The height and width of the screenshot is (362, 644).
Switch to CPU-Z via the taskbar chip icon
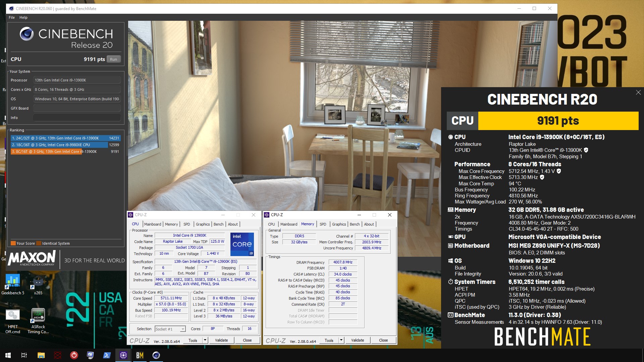[123, 355]
